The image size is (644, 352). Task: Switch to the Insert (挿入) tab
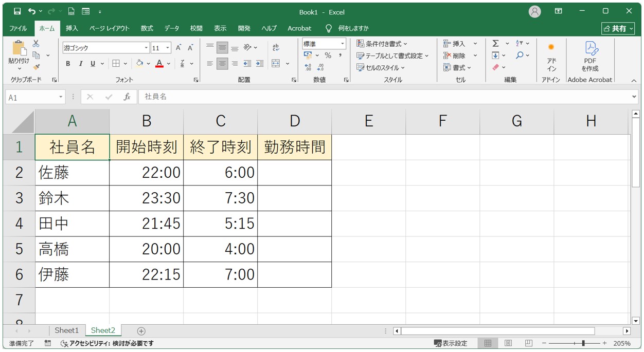pos(72,28)
